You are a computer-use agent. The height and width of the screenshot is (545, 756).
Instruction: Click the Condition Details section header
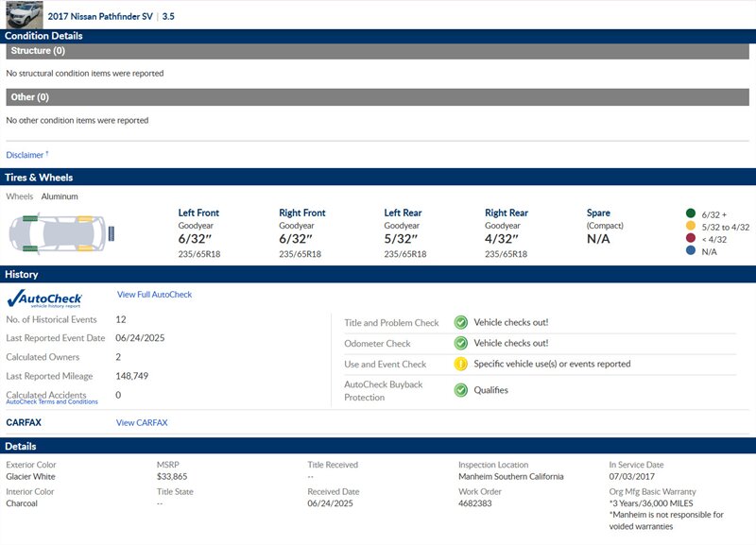pyautogui.click(x=378, y=36)
